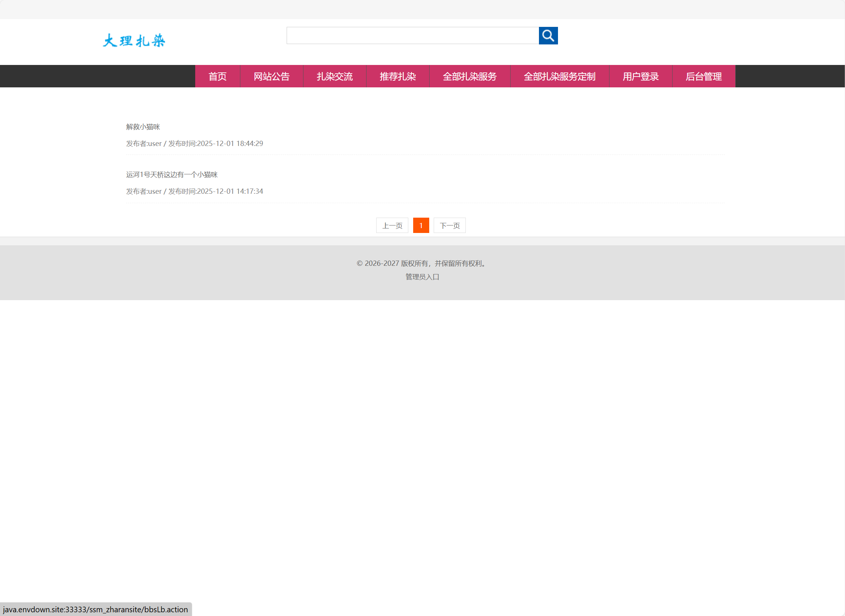Open the post titled 解救小猫咪
This screenshot has height=616, width=845.
143,127
